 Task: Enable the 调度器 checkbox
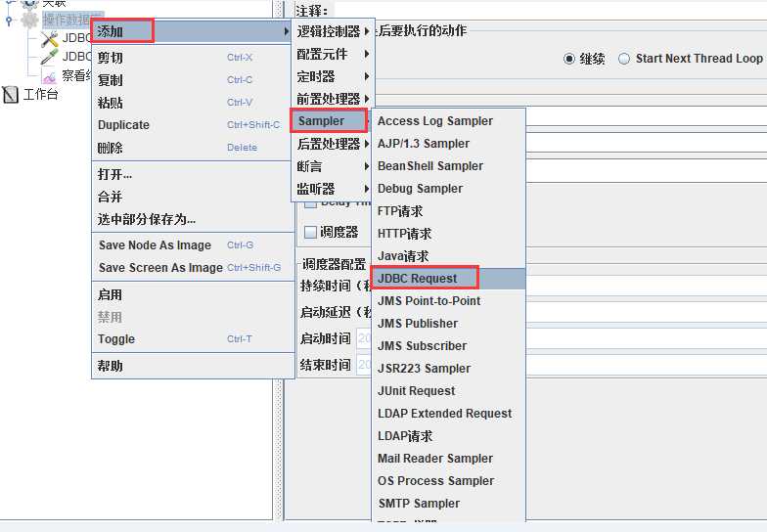pyautogui.click(x=311, y=232)
